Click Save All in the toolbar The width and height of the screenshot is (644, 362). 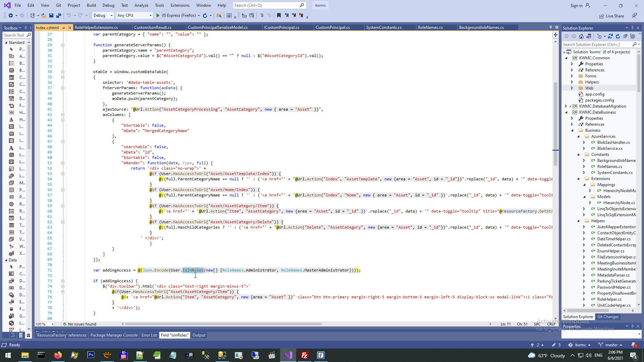coord(59,15)
